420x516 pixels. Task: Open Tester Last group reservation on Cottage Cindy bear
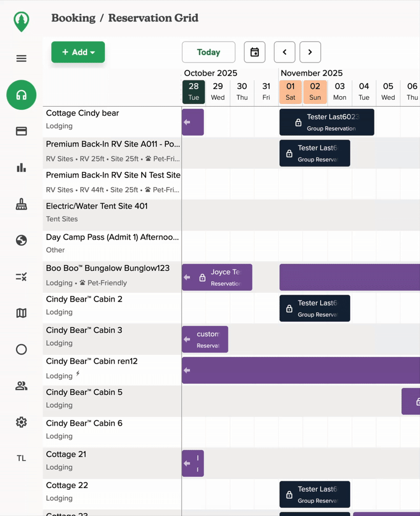(x=327, y=122)
